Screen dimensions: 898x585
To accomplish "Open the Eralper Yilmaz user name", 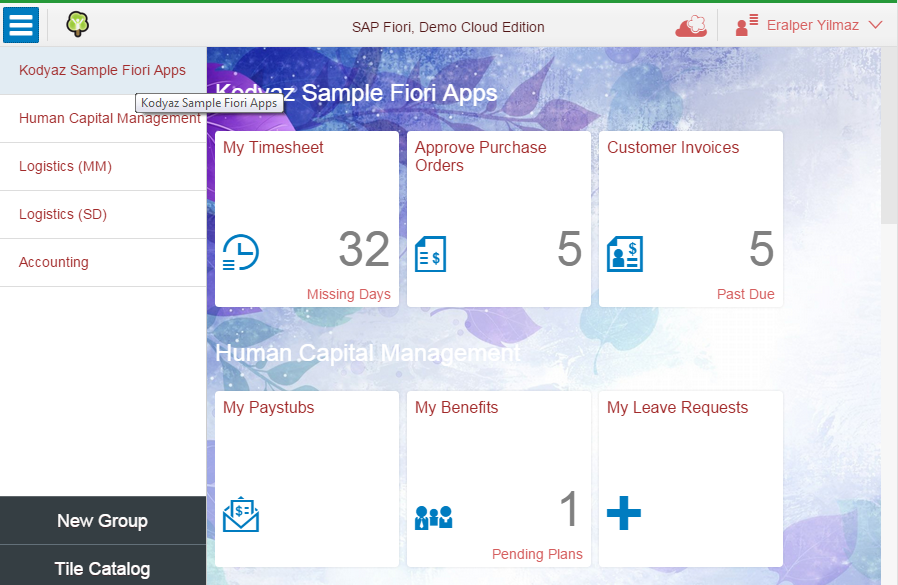I will coord(812,25).
